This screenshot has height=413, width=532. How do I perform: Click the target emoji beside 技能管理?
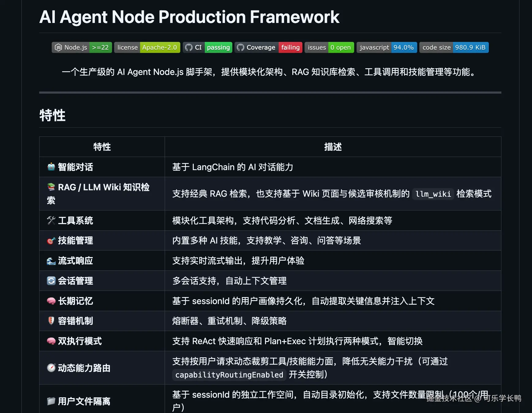coord(51,241)
